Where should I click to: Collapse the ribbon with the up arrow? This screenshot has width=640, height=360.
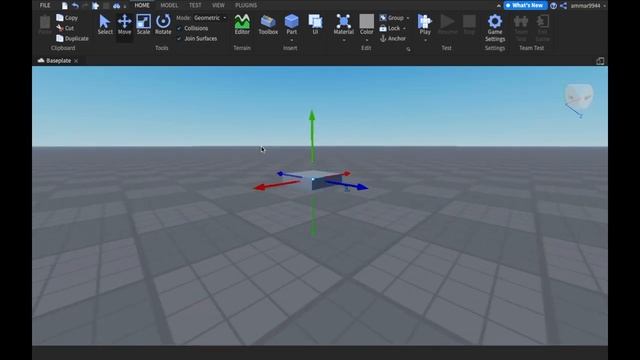click(499, 6)
